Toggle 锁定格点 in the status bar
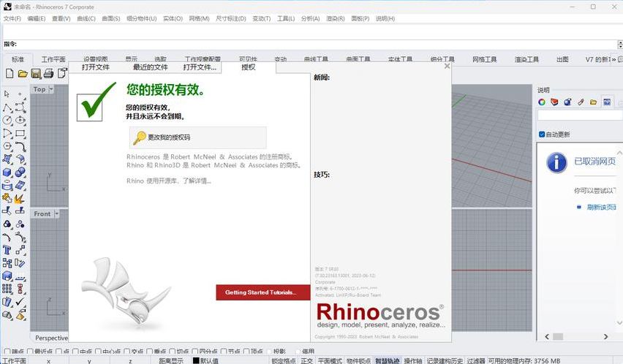The height and width of the screenshot is (364, 623). point(284,360)
